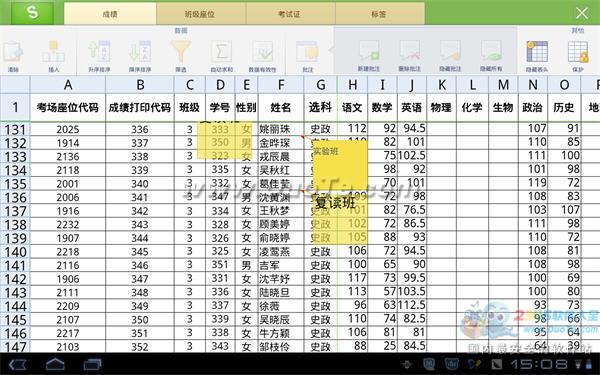Select the name cell 牛方颖

tap(281, 333)
